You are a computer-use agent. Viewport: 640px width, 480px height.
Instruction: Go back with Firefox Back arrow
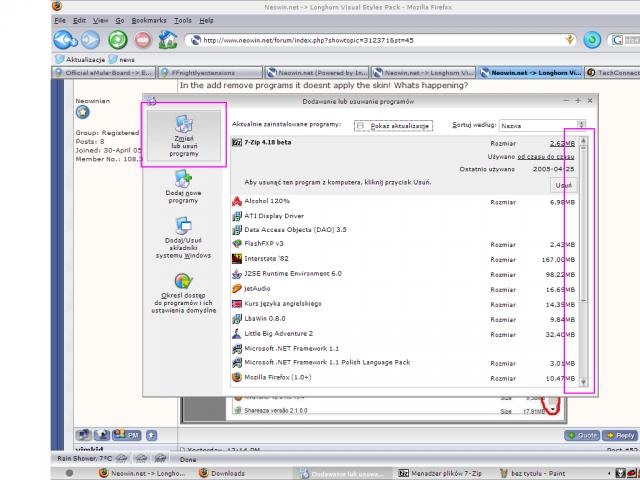click(x=64, y=40)
